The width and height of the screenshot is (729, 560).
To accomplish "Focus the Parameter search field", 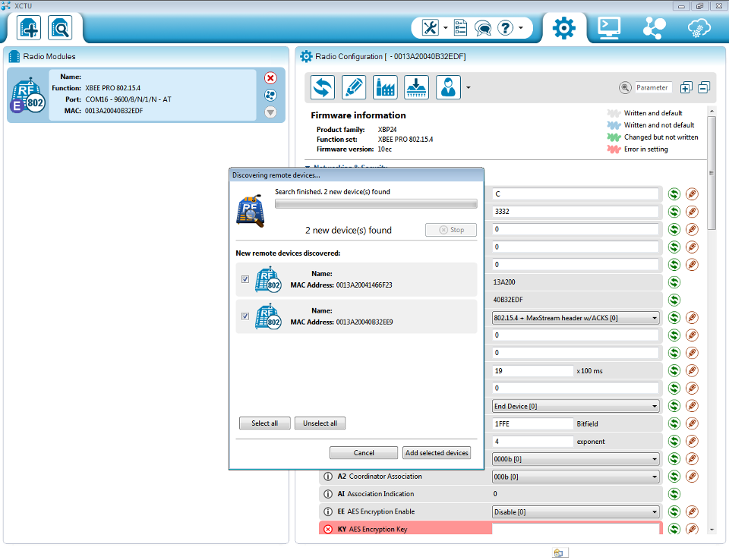I will point(653,87).
